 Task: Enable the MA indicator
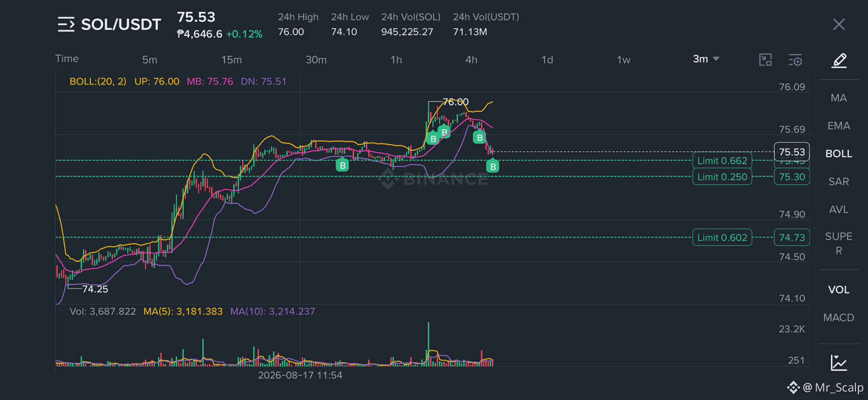[x=839, y=98]
